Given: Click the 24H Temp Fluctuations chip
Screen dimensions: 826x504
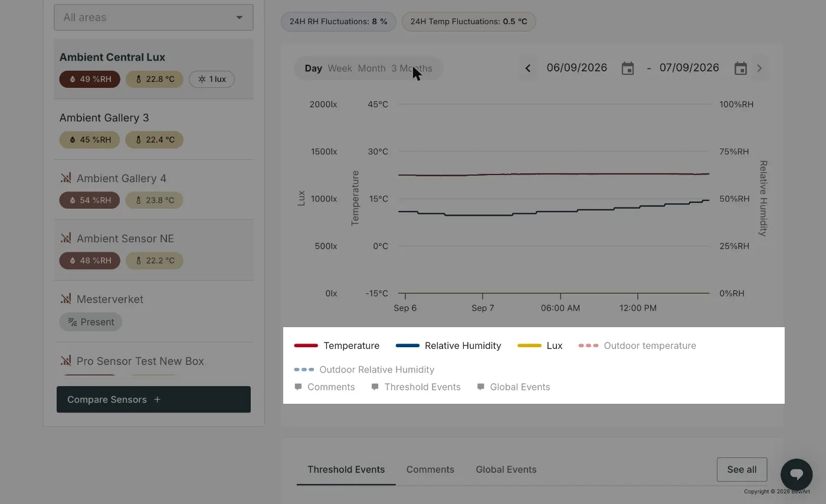Looking at the screenshot, I should pos(468,22).
